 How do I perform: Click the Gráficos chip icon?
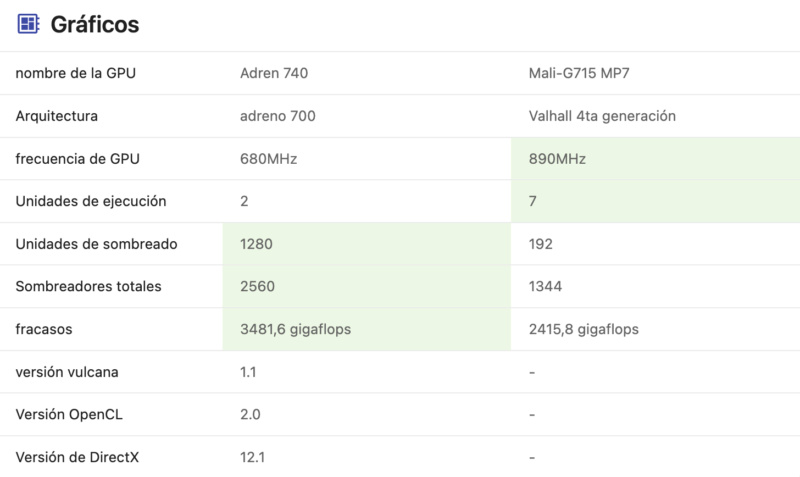(28, 24)
